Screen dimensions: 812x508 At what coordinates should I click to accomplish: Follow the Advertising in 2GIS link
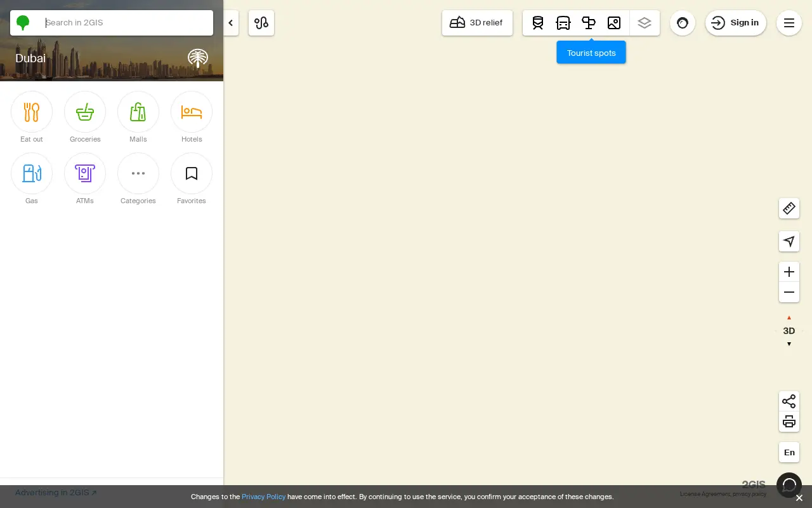click(56, 493)
